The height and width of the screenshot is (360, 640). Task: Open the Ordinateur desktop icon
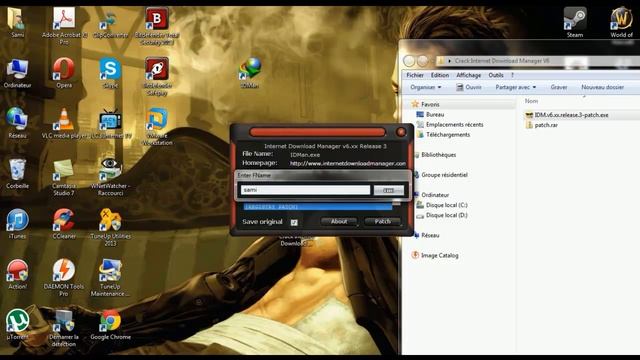tap(17, 73)
